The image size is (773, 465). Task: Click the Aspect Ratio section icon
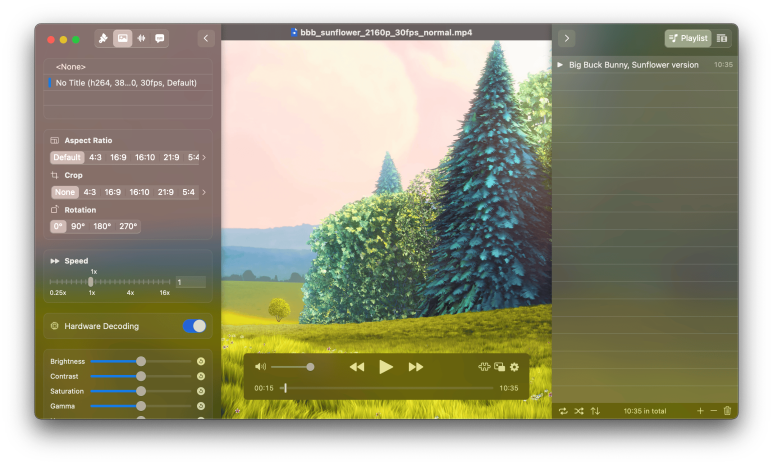(55, 141)
